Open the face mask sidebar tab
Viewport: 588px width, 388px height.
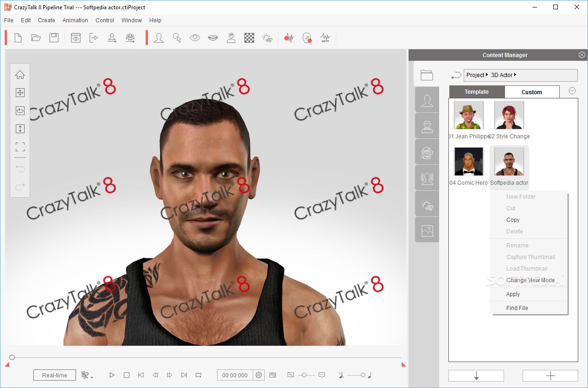coord(427,153)
